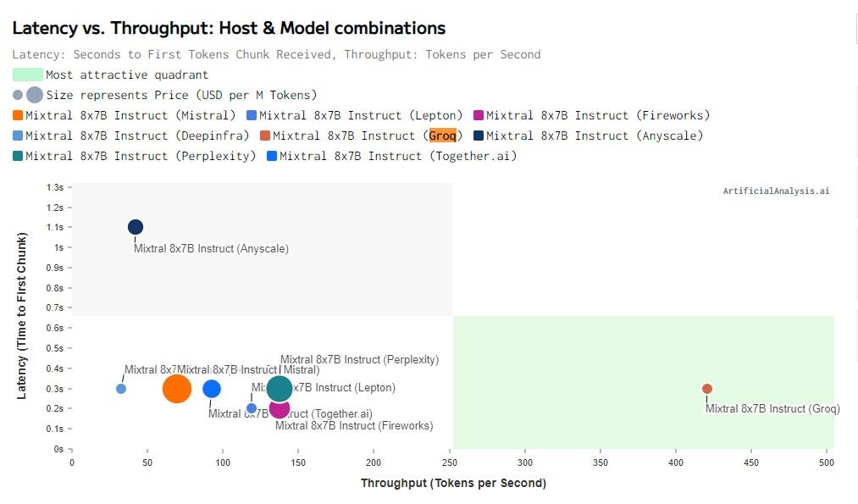The image size is (858, 504).
Task: Click the Mixtral 8x7B Instruct (Groq) data label
Action: [772, 408]
